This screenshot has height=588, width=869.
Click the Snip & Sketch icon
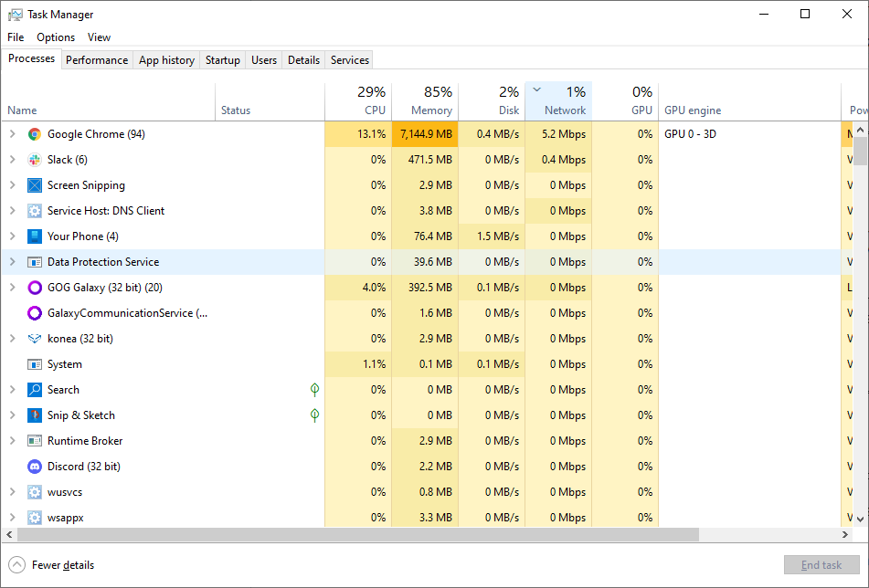(35, 415)
